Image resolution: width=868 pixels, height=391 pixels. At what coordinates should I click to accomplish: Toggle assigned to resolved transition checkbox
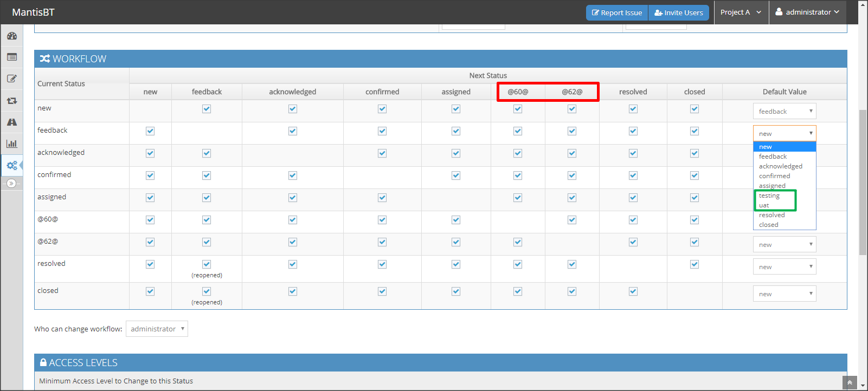click(633, 198)
